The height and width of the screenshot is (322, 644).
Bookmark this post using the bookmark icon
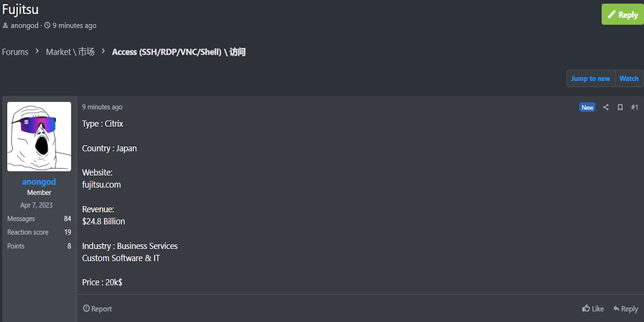point(620,108)
